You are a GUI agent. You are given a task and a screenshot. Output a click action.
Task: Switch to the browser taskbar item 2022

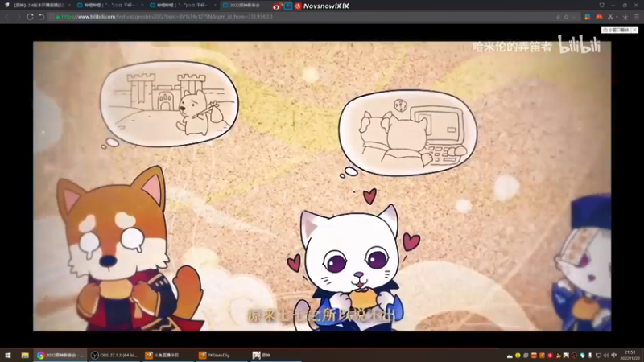pos(60,355)
